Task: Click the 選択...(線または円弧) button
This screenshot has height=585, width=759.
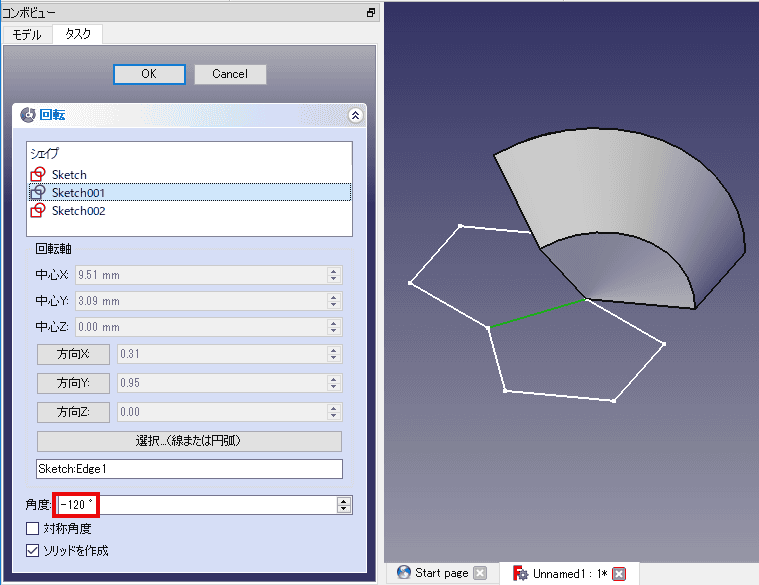Action: tap(189, 441)
